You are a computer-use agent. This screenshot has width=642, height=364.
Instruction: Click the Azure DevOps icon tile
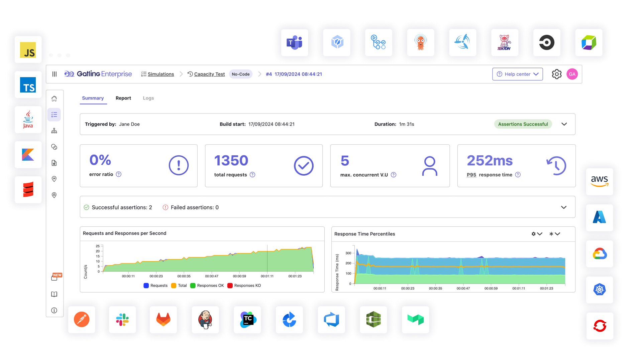click(331, 320)
